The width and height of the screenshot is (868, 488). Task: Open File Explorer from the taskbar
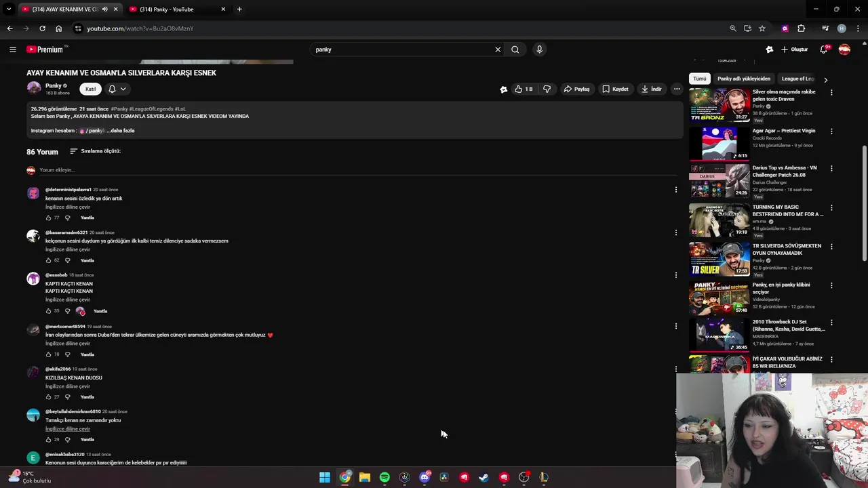(365, 477)
